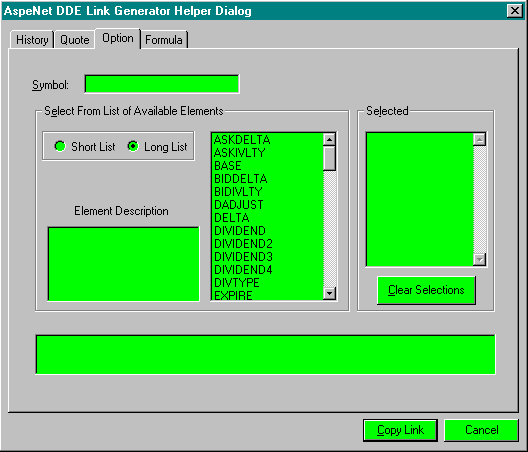Select DIVIDEND3 in the elements list
This screenshot has width=528, height=452.
(268, 257)
